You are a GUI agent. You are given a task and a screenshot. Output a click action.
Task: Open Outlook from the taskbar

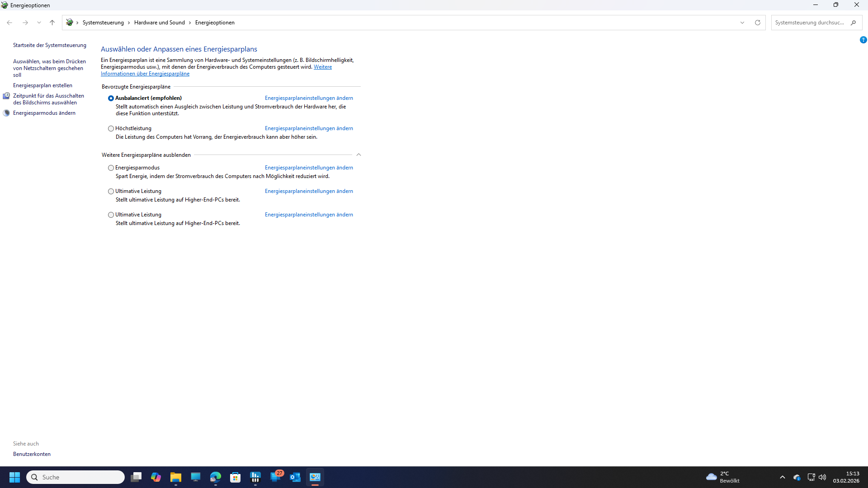click(295, 477)
